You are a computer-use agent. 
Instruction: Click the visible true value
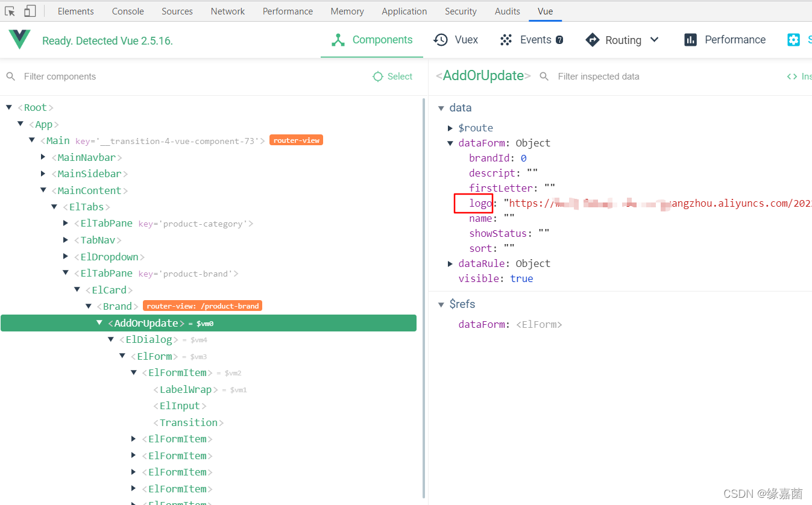(x=521, y=278)
